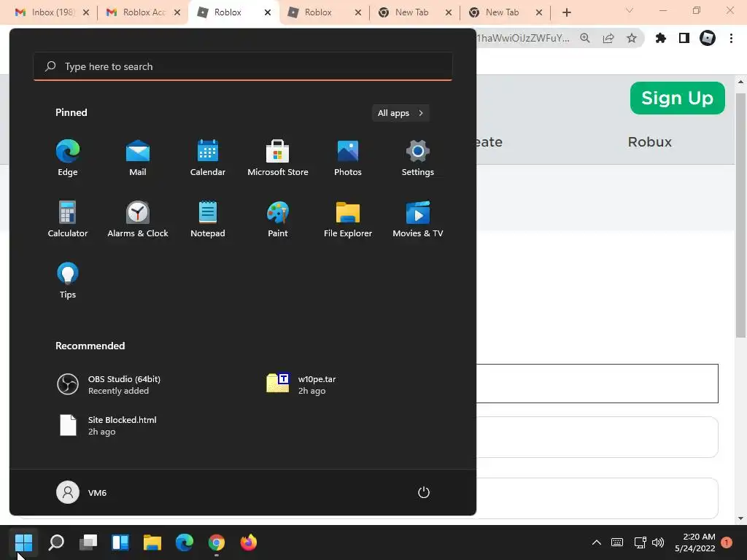Open Chrome three-dot menu

tap(731, 38)
